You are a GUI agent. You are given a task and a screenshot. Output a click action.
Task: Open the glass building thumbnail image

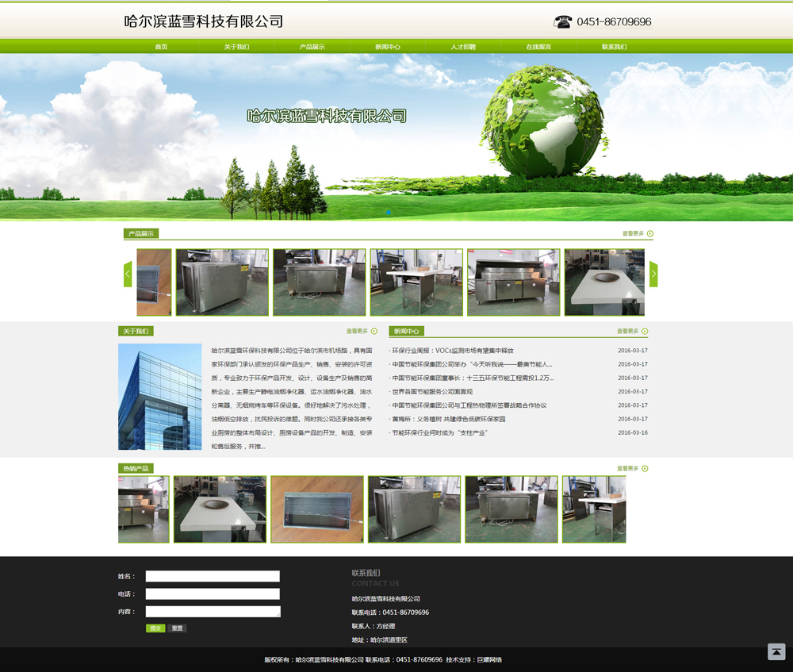(x=159, y=397)
